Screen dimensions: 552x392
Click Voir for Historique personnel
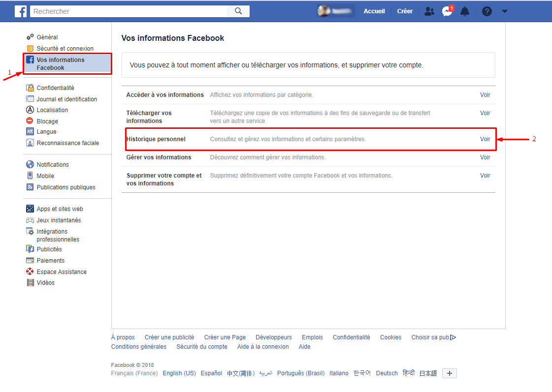(x=485, y=139)
